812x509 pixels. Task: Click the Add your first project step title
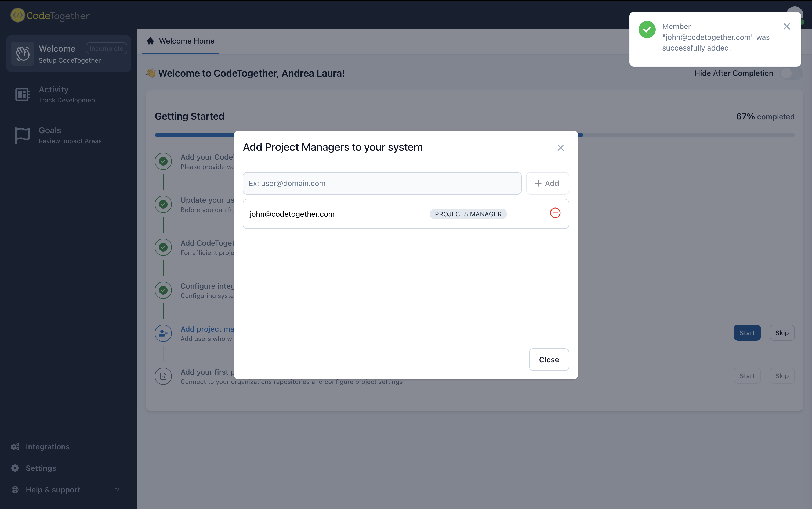tap(207, 372)
